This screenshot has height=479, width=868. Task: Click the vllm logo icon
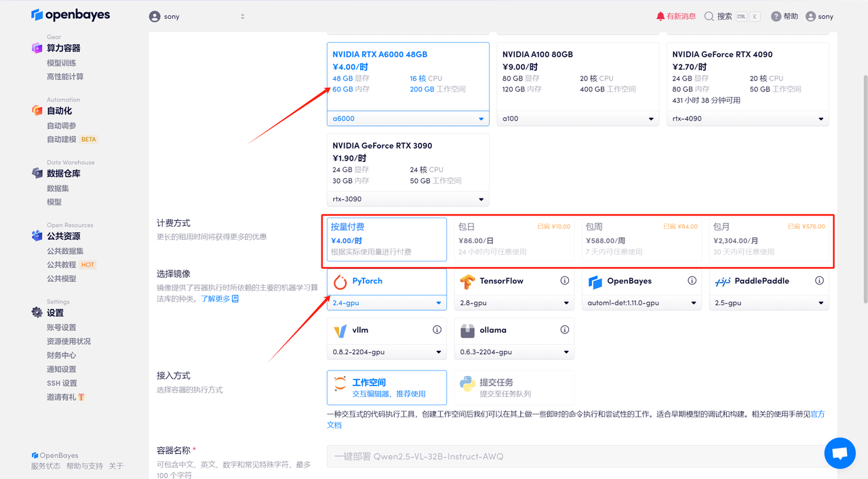[340, 331]
